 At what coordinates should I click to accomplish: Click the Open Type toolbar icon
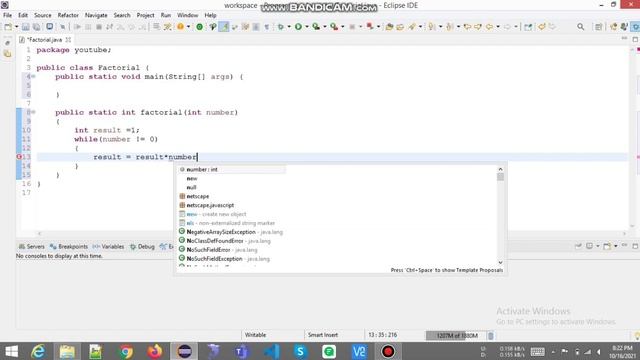[389, 27]
